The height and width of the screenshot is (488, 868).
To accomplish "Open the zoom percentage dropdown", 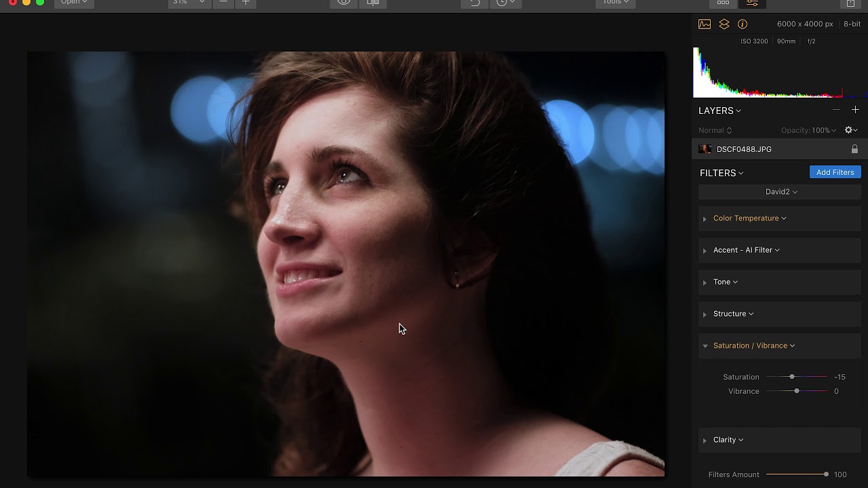I will point(189,3).
